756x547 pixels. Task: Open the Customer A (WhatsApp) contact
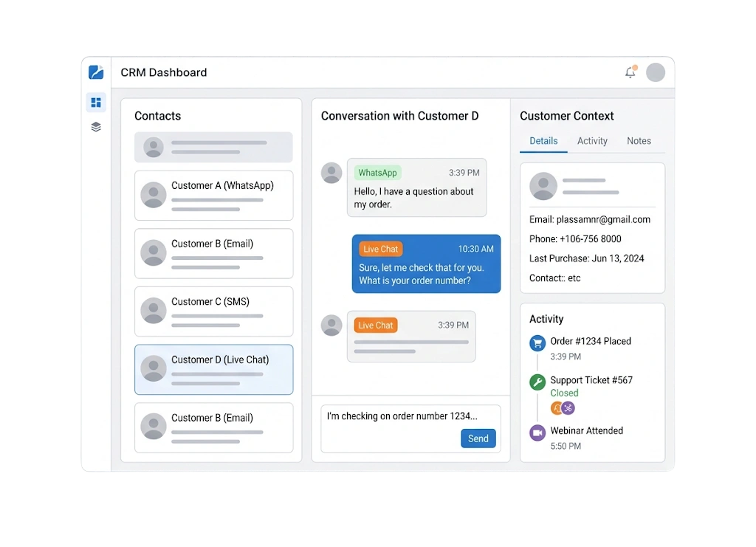pyautogui.click(x=213, y=195)
